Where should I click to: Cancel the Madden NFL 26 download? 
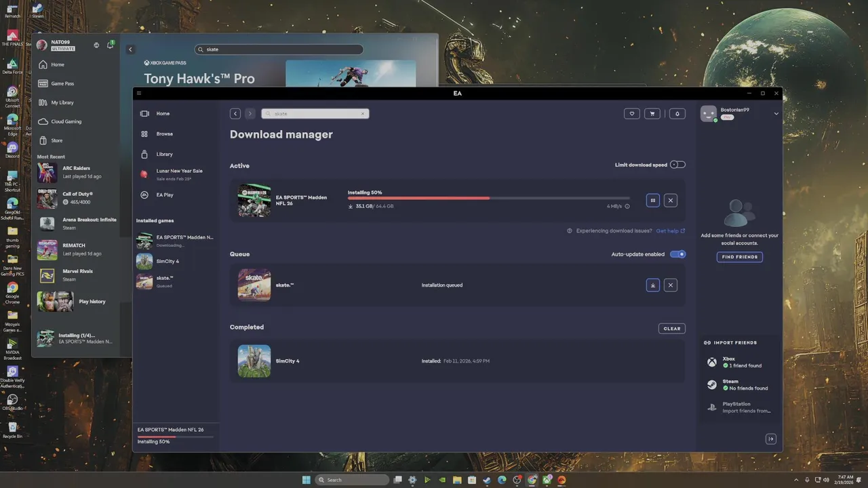tap(671, 201)
